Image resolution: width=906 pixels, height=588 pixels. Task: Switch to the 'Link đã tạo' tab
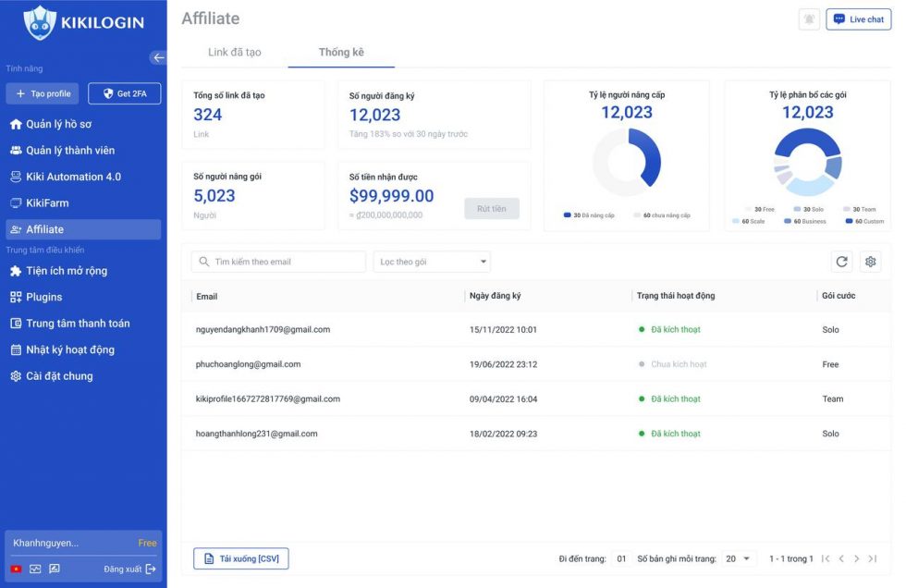[x=235, y=53]
